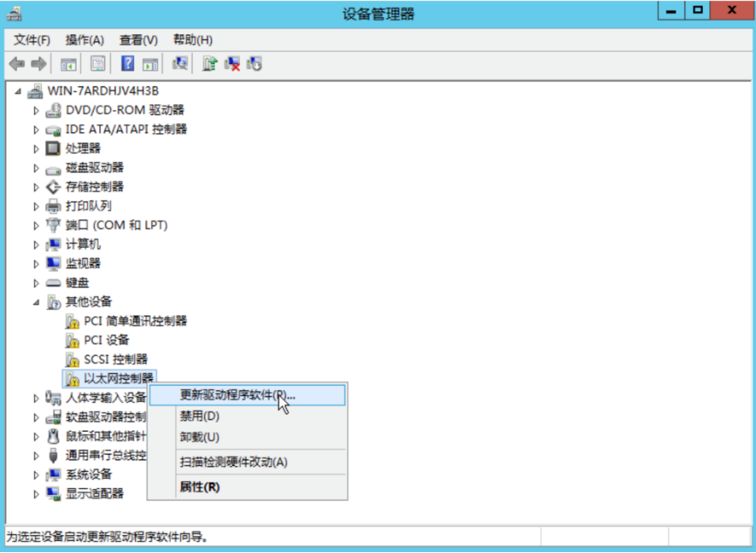The width and height of the screenshot is (756, 553).
Task: Click the blue Help question mark toolbar icon
Action: (128, 64)
